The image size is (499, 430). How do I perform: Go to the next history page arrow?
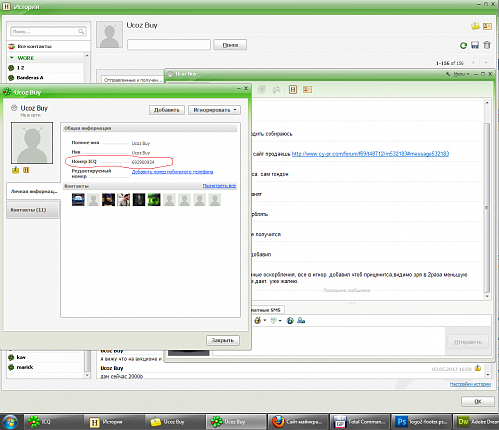[486, 62]
